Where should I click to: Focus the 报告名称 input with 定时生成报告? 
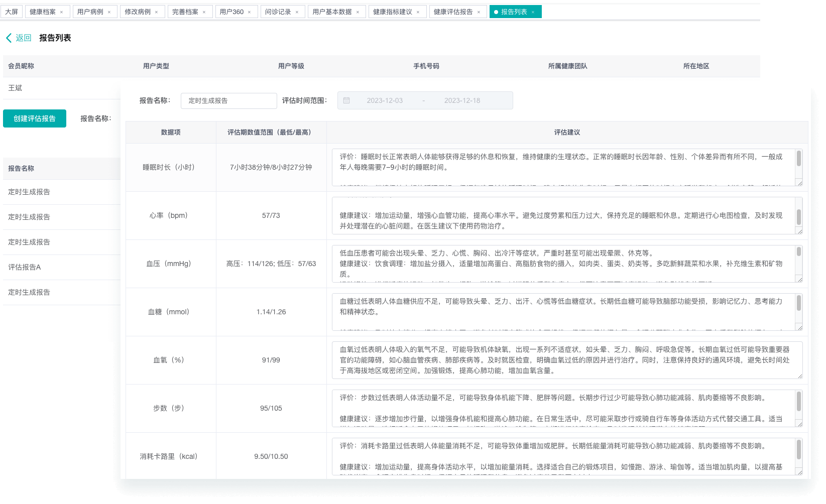pos(228,101)
